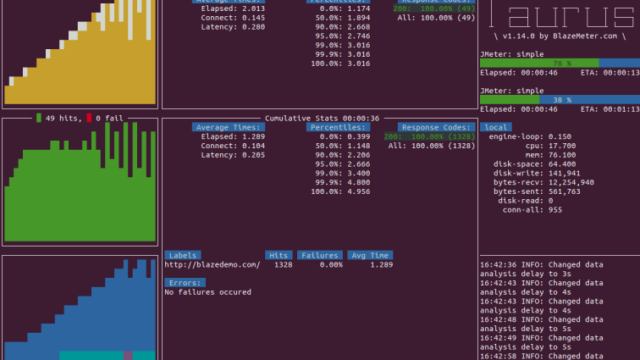Image resolution: width=640 pixels, height=360 pixels.
Task: Click the 16:42:36 INFO log entry
Action: [x=542, y=269]
